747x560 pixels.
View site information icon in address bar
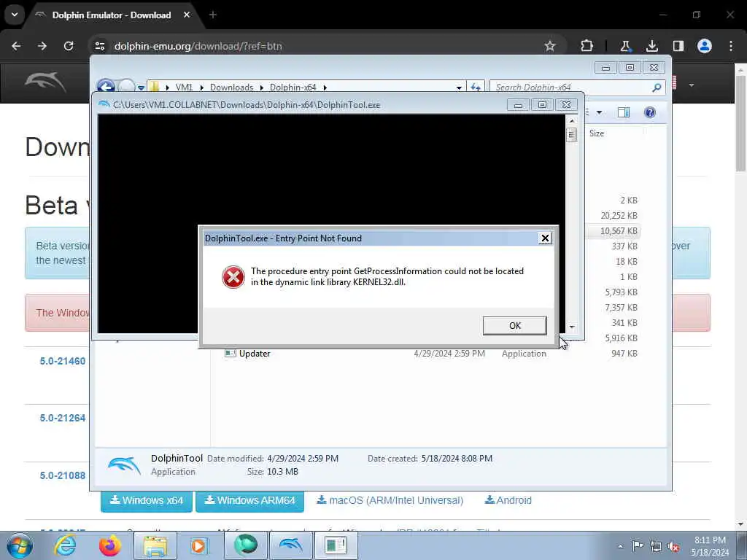(x=99, y=46)
